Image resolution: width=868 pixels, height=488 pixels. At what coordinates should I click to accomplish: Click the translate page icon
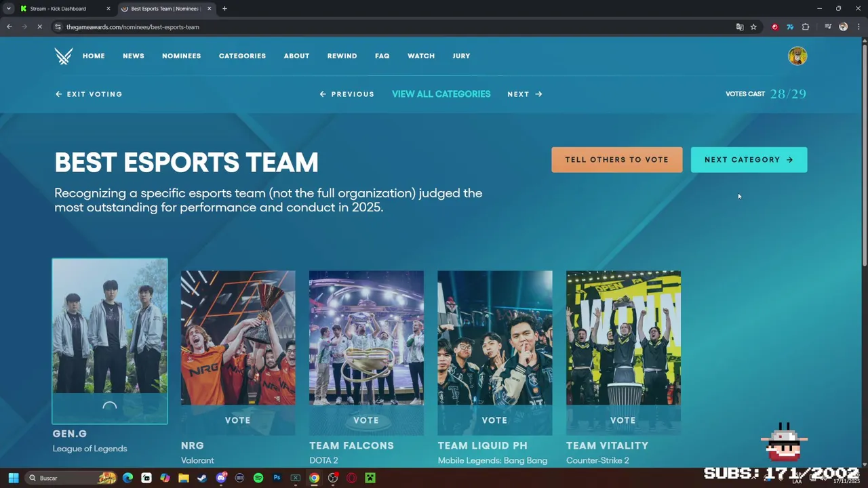pyautogui.click(x=740, y=27)
